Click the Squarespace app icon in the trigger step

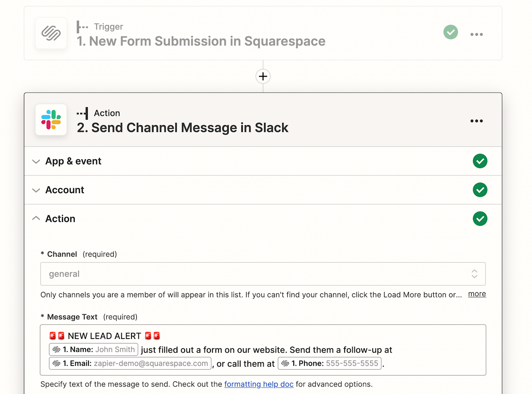click(51, 33)
